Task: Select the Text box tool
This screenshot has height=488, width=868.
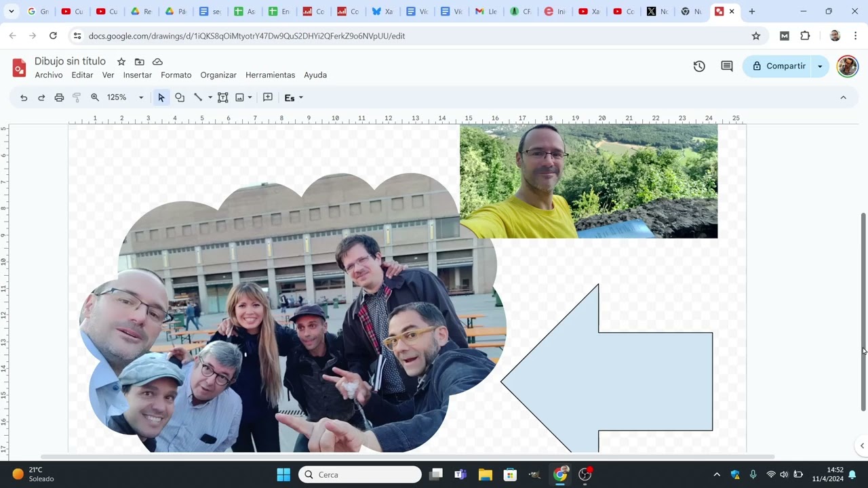Action: point(222,98)
